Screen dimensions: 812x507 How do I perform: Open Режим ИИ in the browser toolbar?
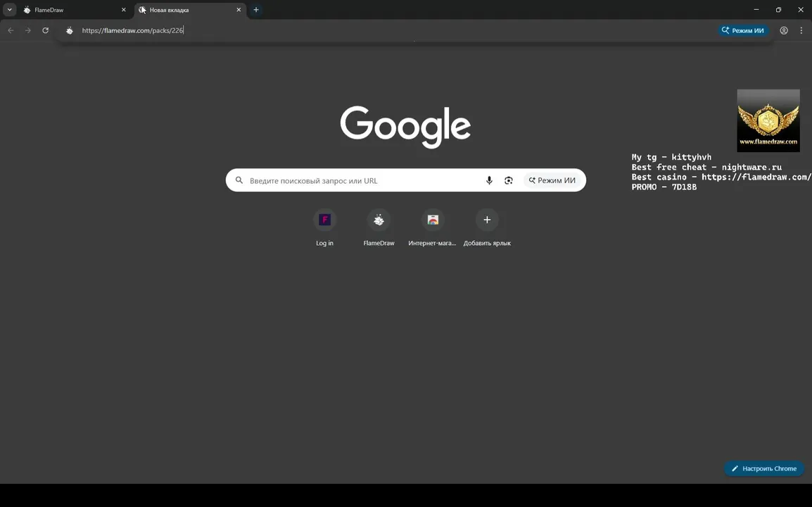click(x=743, y=30)
